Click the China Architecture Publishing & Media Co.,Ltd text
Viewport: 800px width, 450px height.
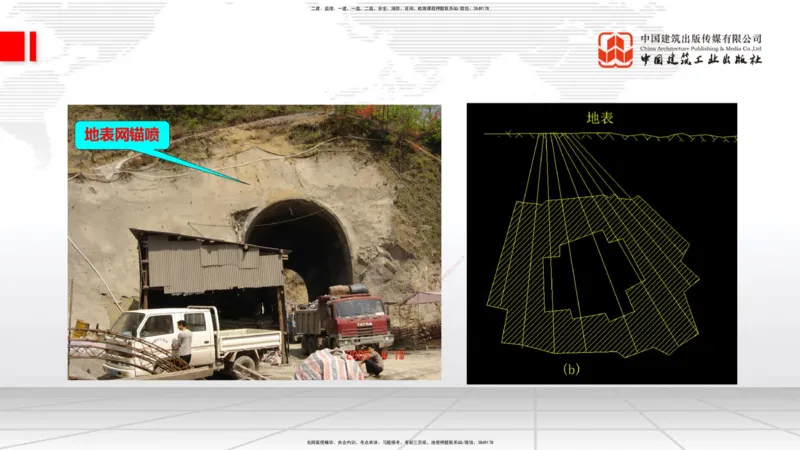coord(701,48)
